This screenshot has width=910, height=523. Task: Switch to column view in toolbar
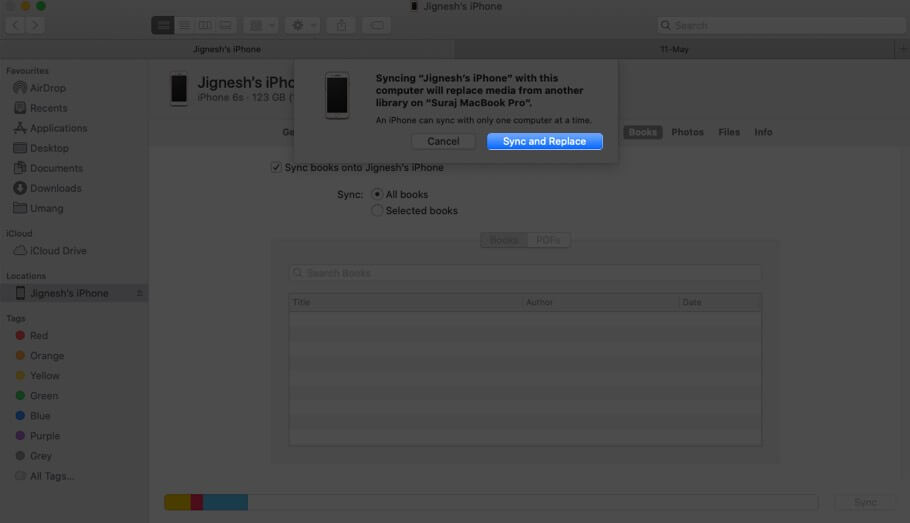click(205, 26)
